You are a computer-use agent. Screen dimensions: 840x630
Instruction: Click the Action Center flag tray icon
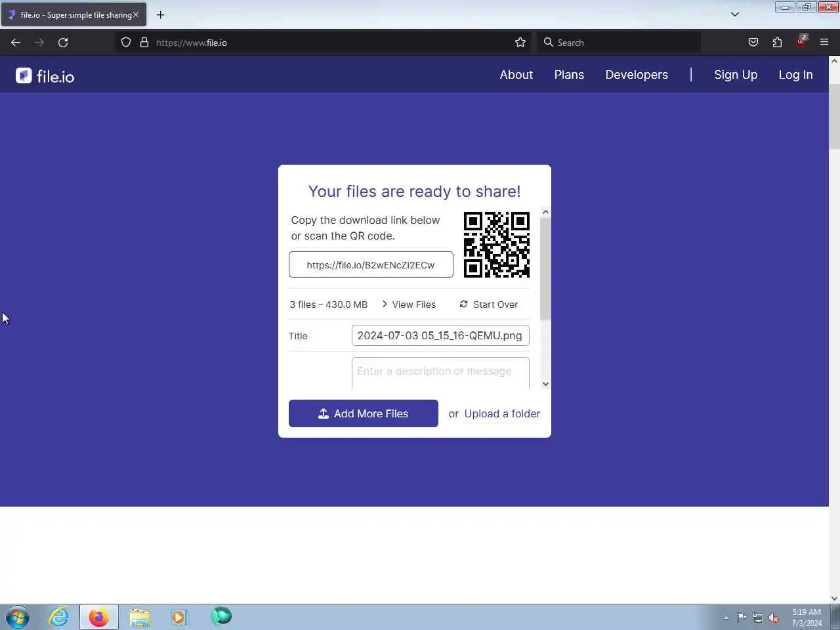tap(742, 618)
